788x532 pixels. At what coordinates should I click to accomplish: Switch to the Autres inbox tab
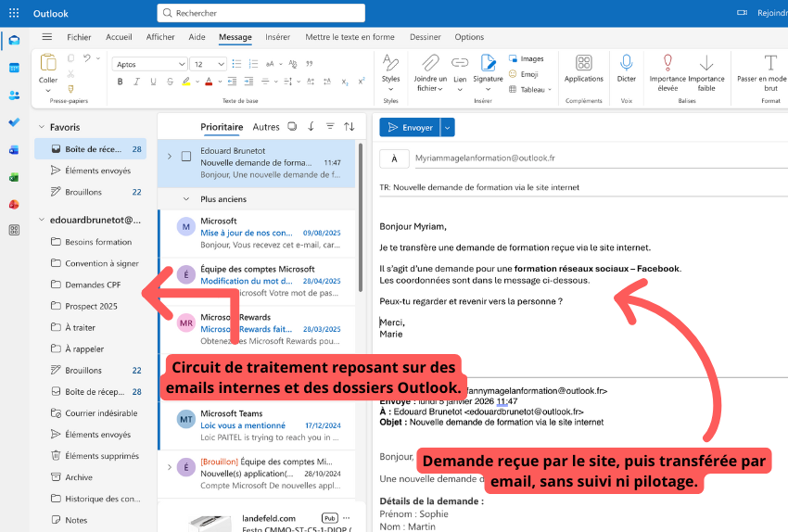(x=266, y=127)
